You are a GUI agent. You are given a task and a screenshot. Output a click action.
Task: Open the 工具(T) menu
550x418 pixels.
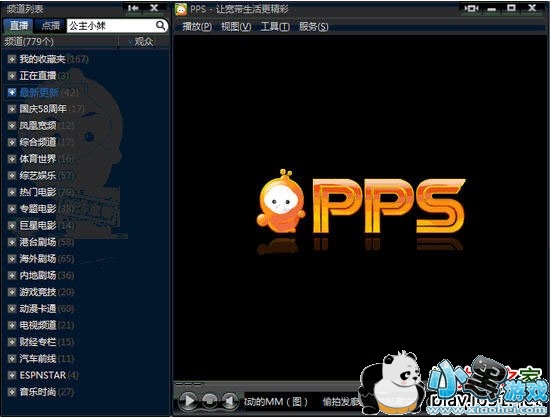tap(275, 26)
